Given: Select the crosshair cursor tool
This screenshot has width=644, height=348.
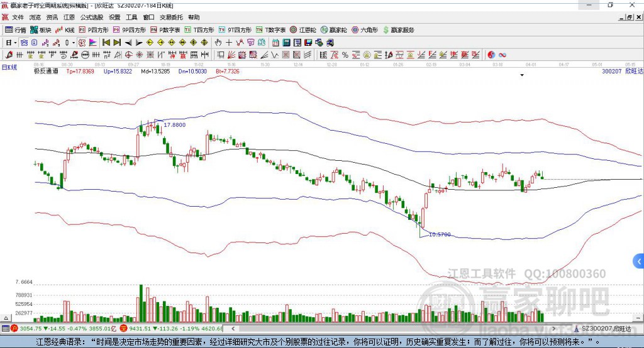Looking at the screenshot, I should pos(229,42).
